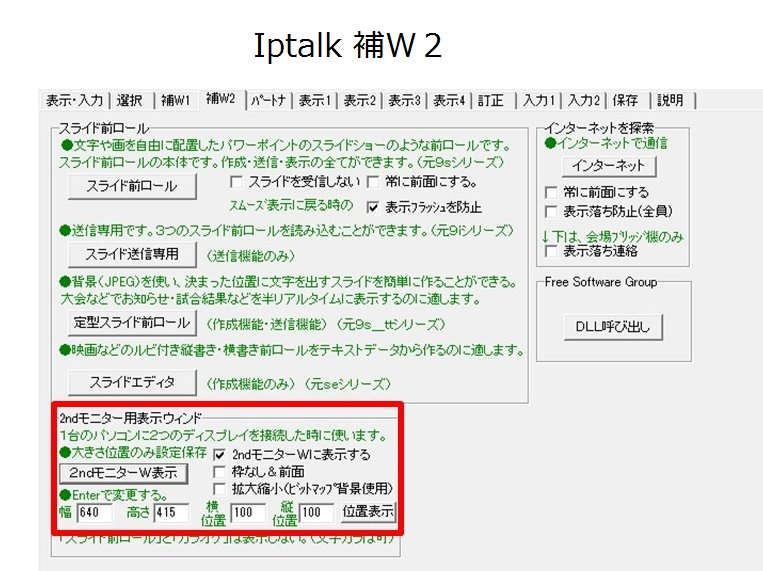
Task: Open the 表示4 tab
Action: pyautogui.click(x=449, y=100)
